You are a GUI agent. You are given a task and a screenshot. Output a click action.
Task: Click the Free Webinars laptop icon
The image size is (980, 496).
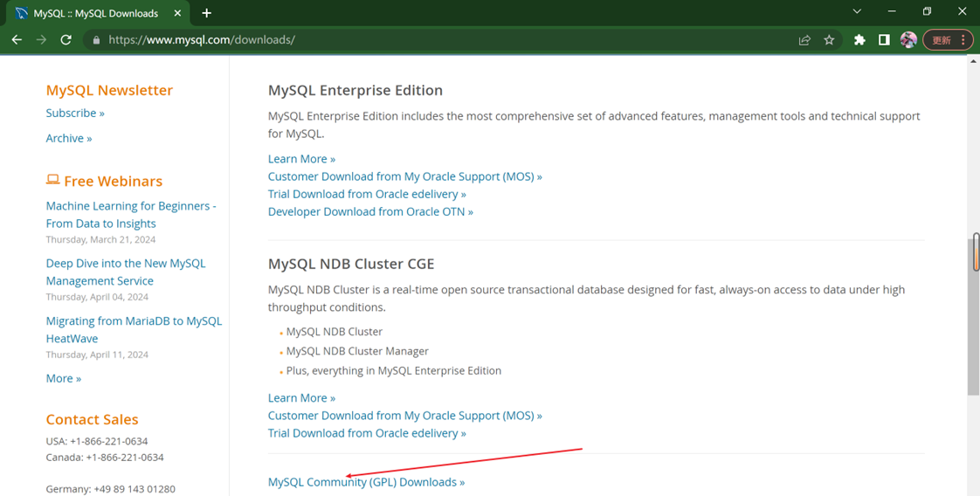[52, 180]
